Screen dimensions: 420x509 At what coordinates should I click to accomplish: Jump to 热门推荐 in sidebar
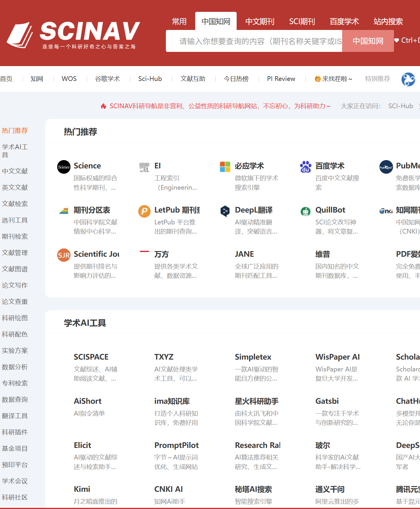coord(15,130)
